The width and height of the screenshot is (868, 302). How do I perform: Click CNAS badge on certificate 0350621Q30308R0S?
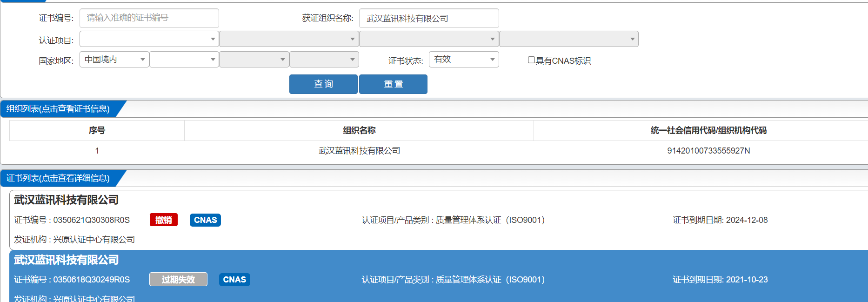click(x=205, y=220)
